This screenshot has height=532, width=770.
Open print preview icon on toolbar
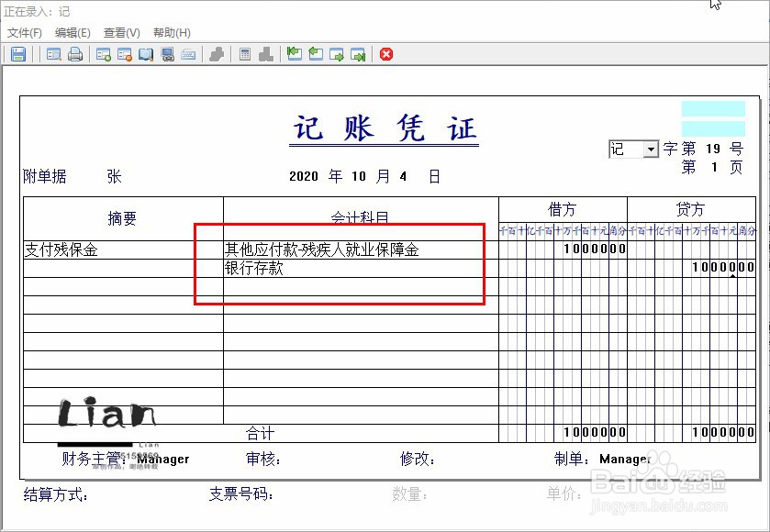(54, 54)
